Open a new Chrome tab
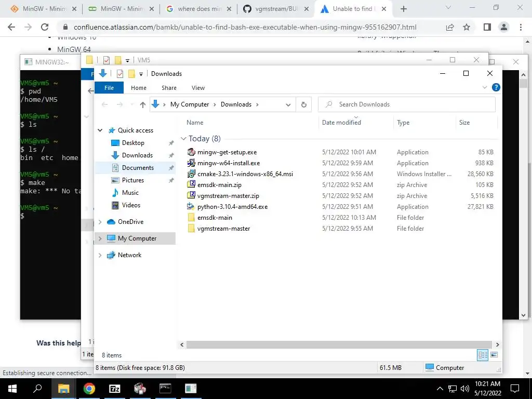 (x=403, y=9)
